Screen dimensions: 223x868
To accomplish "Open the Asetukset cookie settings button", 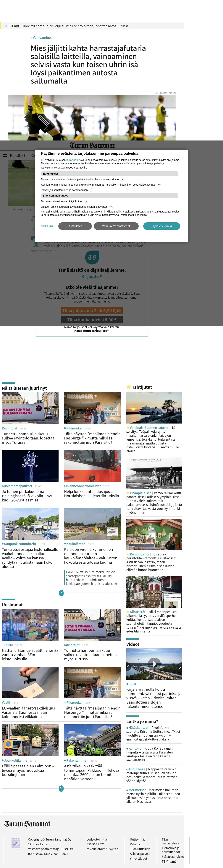I will pyautogui.click(x=75, y=226).
